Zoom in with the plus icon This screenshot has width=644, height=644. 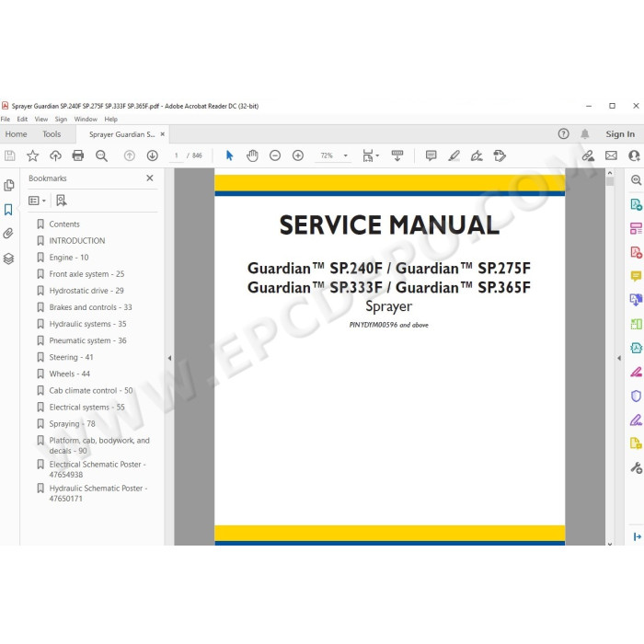[298, 155]
